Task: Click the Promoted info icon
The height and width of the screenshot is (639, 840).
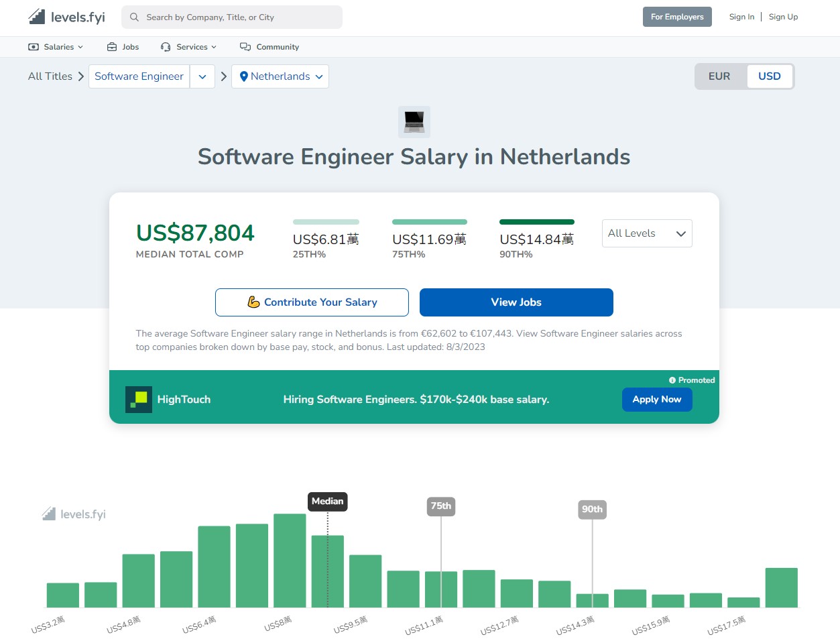Action: pyautogui.click(x=672, y=380)
